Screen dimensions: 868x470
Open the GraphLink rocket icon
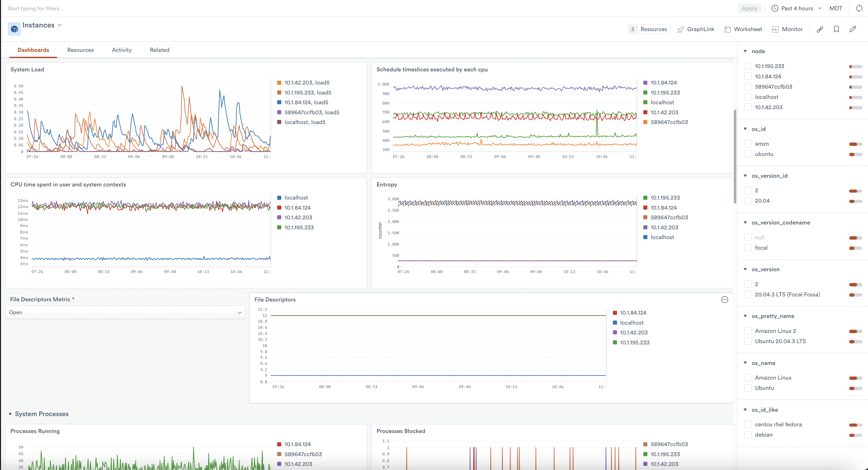pos(681,29)
